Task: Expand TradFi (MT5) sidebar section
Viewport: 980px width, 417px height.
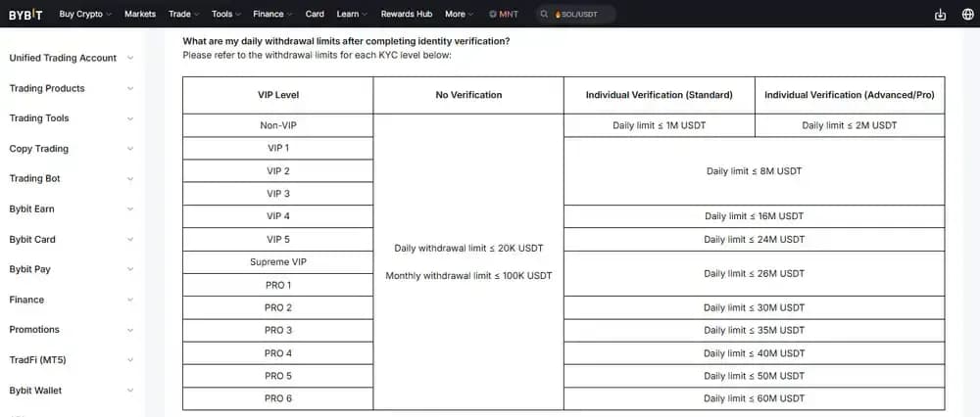Action: pyautogui.click(x=71, y=360)
